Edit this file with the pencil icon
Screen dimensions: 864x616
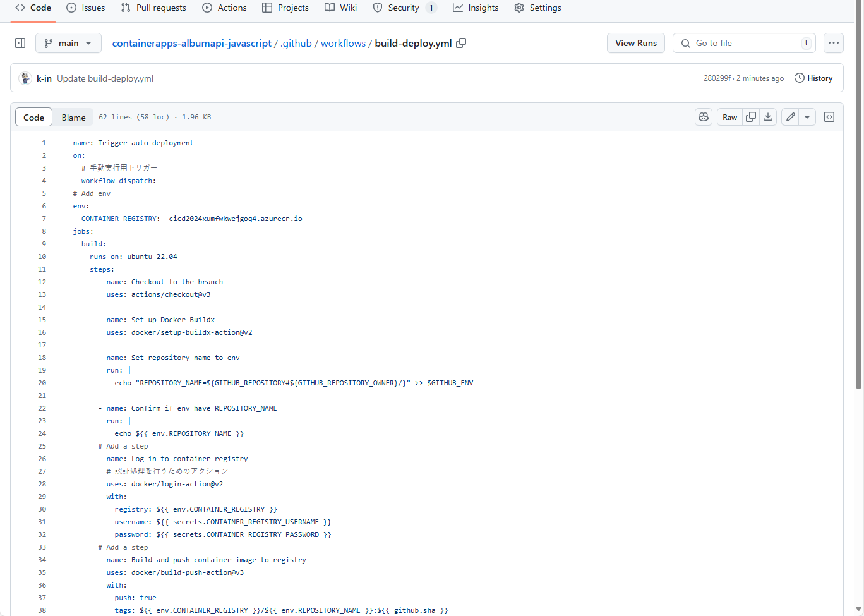tap(790, 117)
